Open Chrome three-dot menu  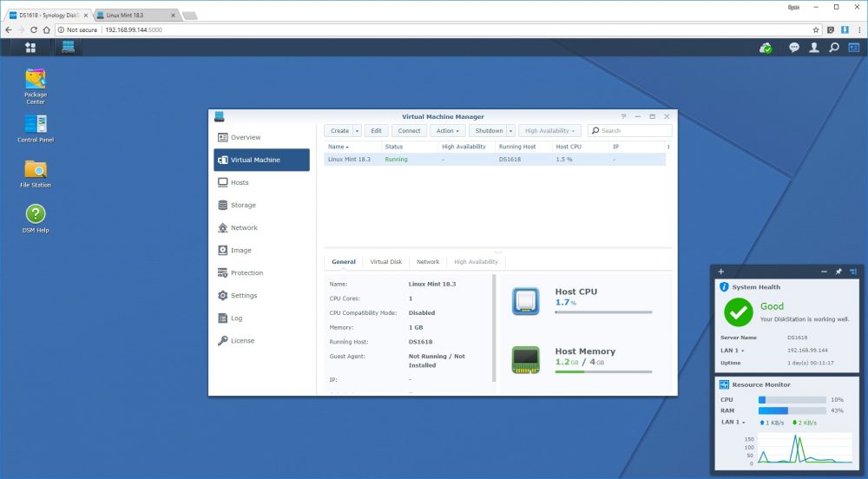[x=859, y=30]
